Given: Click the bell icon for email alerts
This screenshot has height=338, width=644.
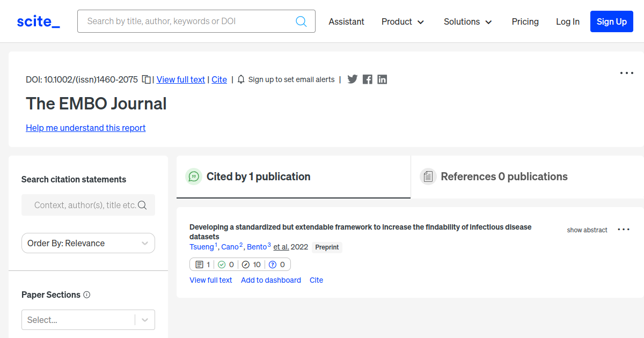Looking at the screenshot, I should pyautogui.click(x=241, y=79).
